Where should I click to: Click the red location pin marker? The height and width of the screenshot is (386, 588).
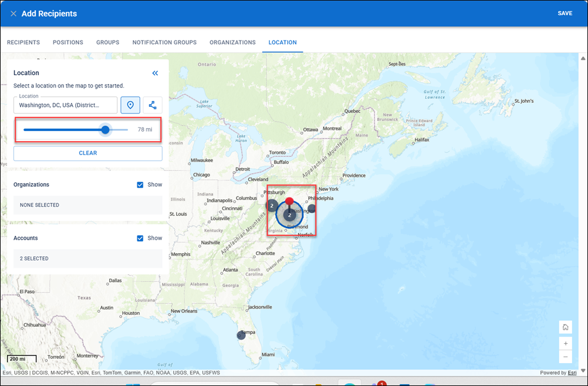(289, 202)
